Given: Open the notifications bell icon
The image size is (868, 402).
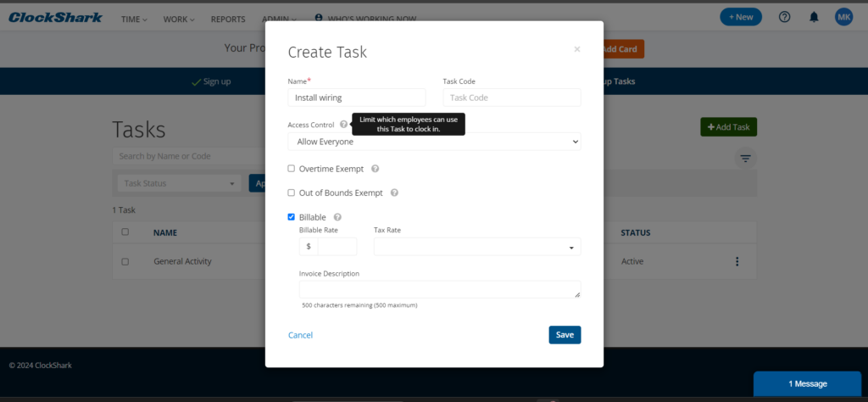Looking at the screenshot, I should pyautogui.click(x=814, y=17).
